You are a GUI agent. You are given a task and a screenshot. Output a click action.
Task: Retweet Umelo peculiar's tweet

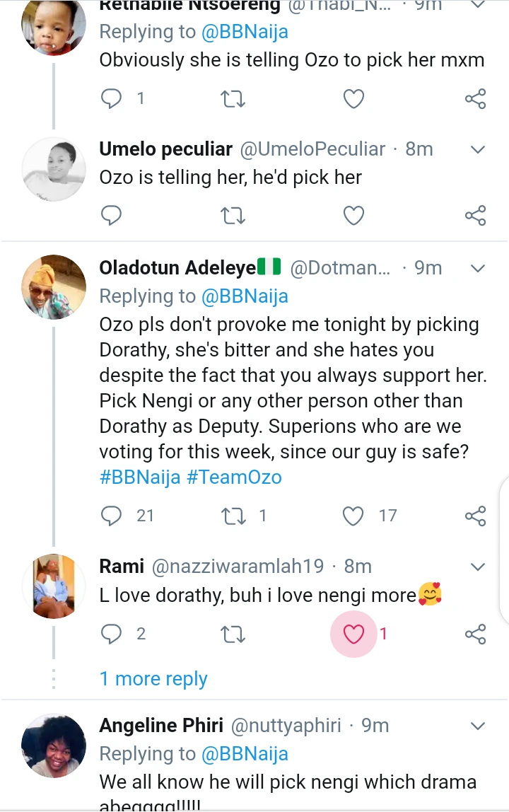point(233,215)
